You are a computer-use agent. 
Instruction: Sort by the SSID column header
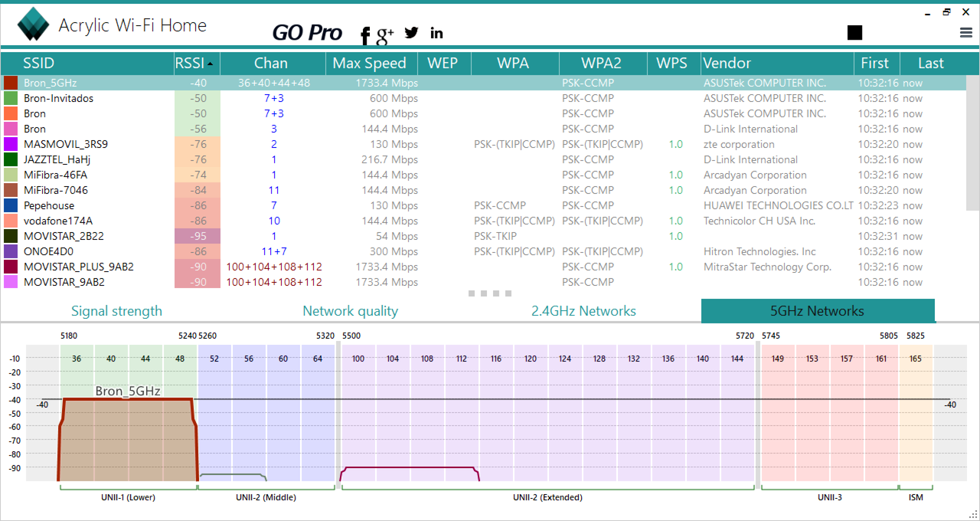[38, 63]
